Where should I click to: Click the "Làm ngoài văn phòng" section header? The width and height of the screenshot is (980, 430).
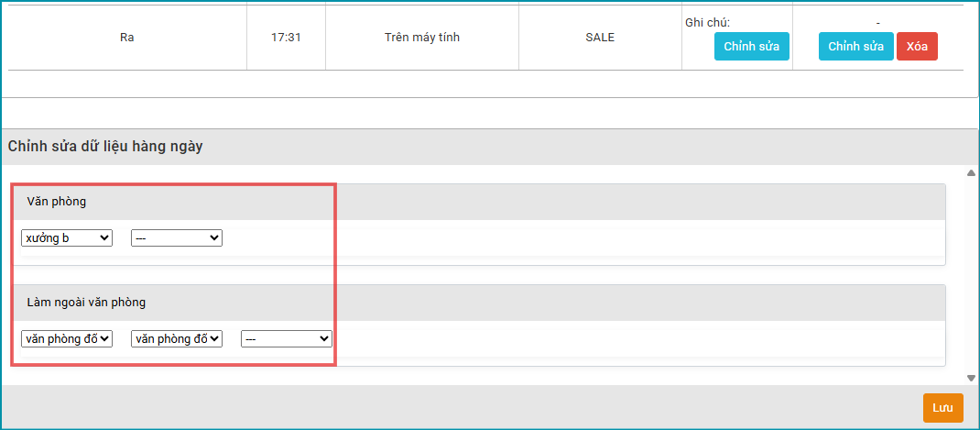tap(86, 302)
